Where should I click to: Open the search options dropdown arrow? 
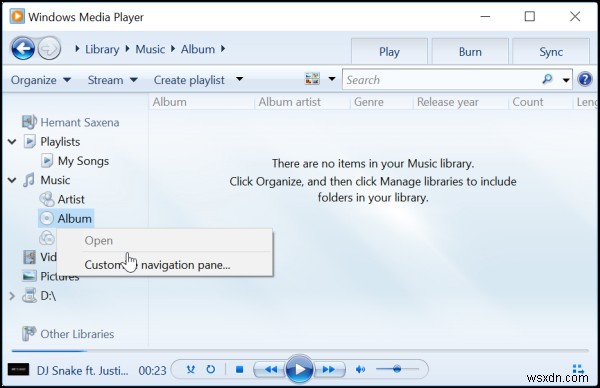click(x=566, y=80)
